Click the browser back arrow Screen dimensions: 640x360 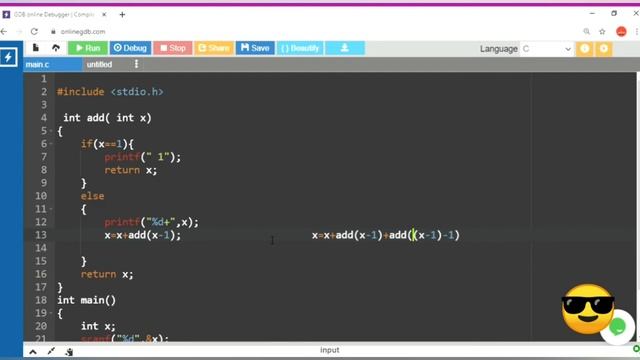(4, 31)
